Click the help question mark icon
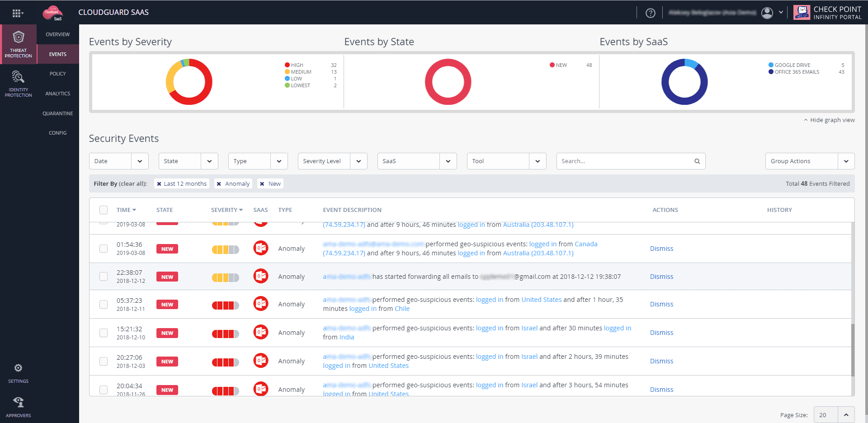The image size is (868, 423). click(x=651, y=13)
